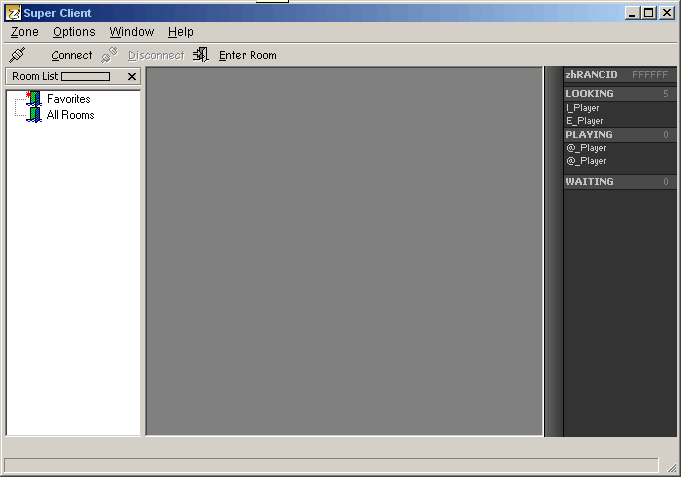Select All Rooms in the tree
Viewport: 681px width, 477px height.
click(70, 115)
